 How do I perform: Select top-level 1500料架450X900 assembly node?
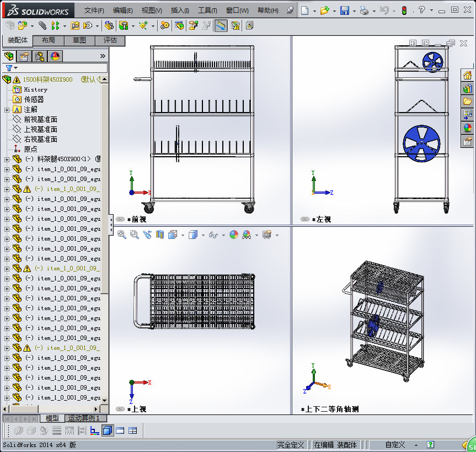[47, 79]
